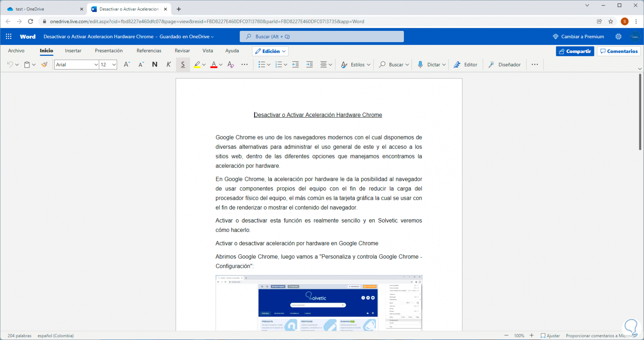The height and width of the screenshot is (340, 644).
Task: Click Cambiar a Premium
Action: click(578, 36)
